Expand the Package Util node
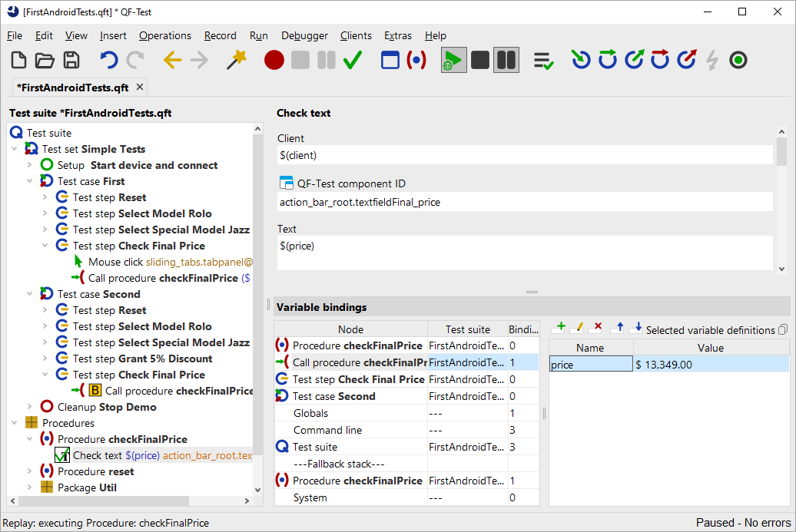Image resolution: width=796 pixels, height=532 pixels. [x=30, y=487]
